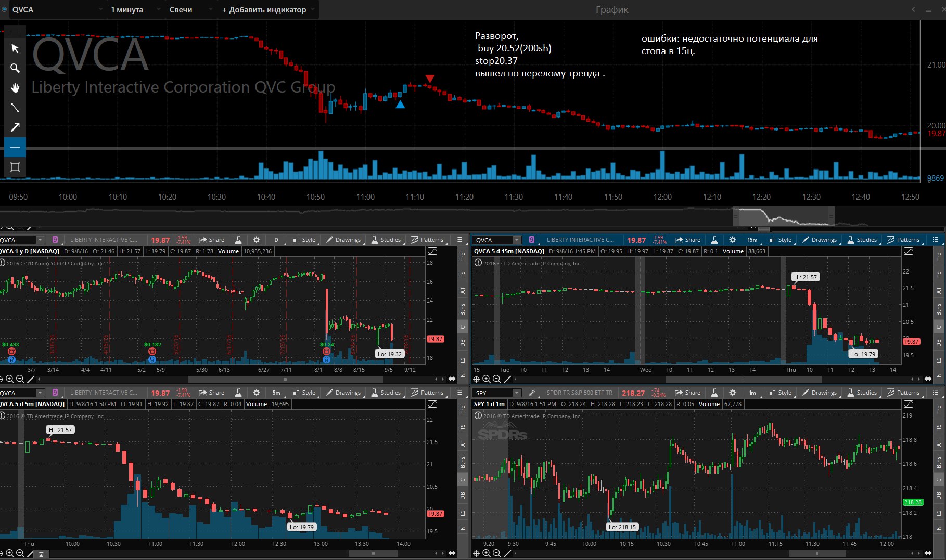Zoom out on the 5m QVCA chart
This screenshot has width=946, height=560.
(20, 553)
